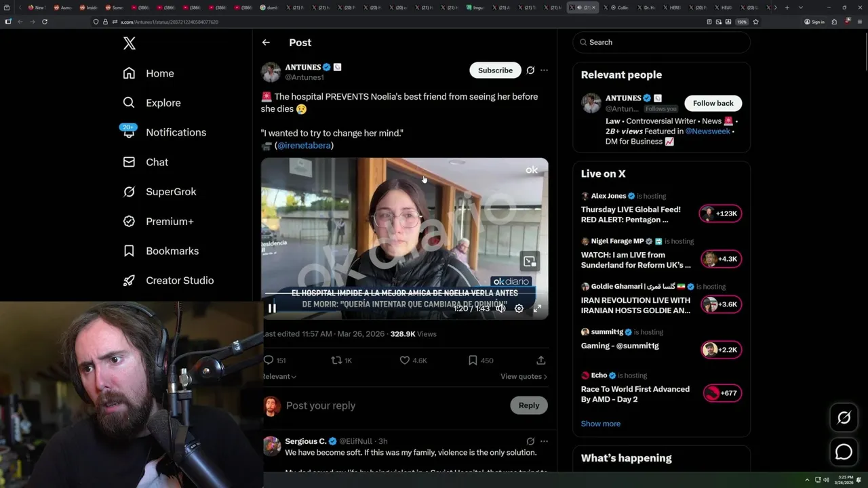Click the taskbar clock
868x488 pixels.
846,480
